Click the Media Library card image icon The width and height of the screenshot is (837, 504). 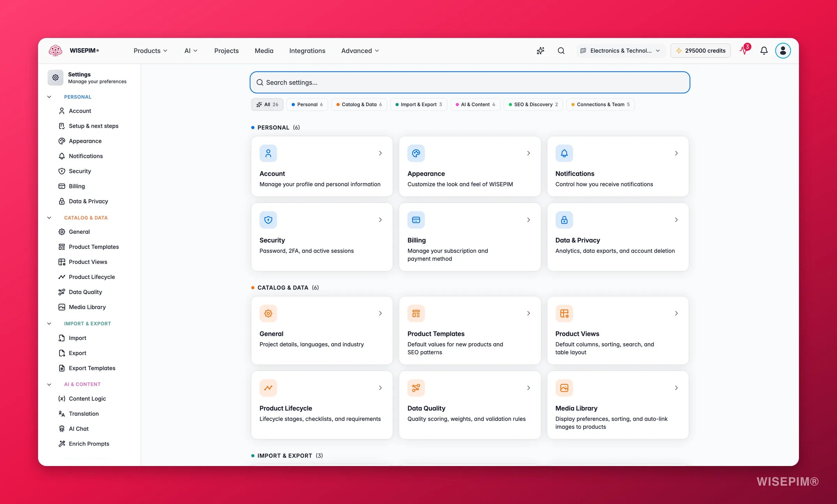coord(564,388)
